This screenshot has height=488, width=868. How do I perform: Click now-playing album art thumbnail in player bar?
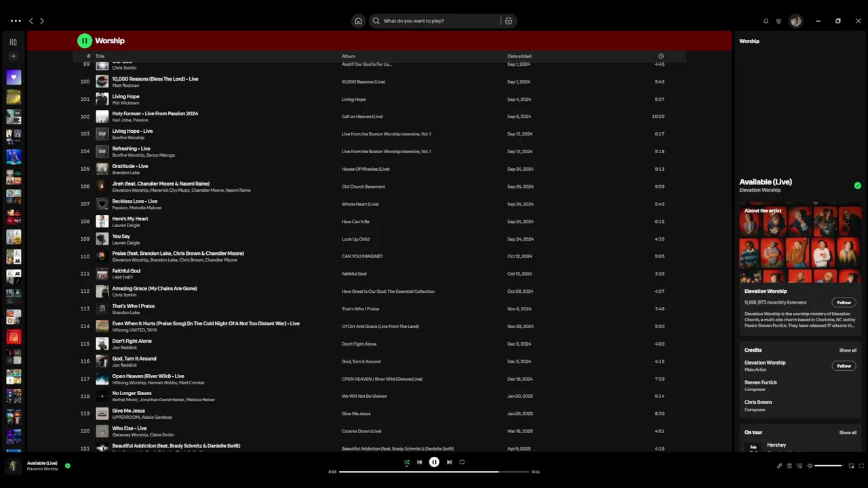13,466
